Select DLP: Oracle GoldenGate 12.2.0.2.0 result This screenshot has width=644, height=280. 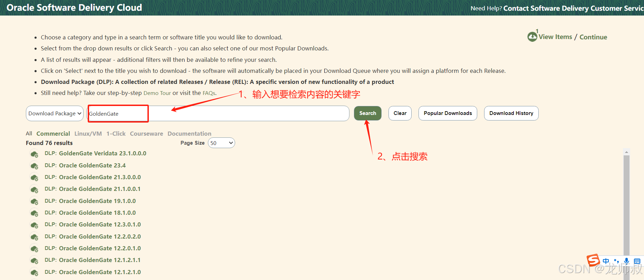[93, 236]
